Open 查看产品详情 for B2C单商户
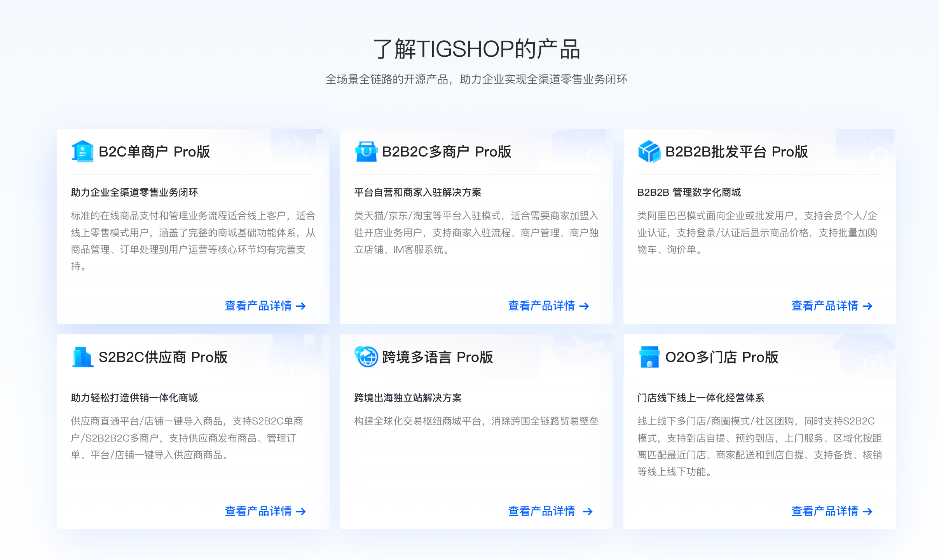Image resolution: width=939 pixels, height=560 pixels. [265, 306]
